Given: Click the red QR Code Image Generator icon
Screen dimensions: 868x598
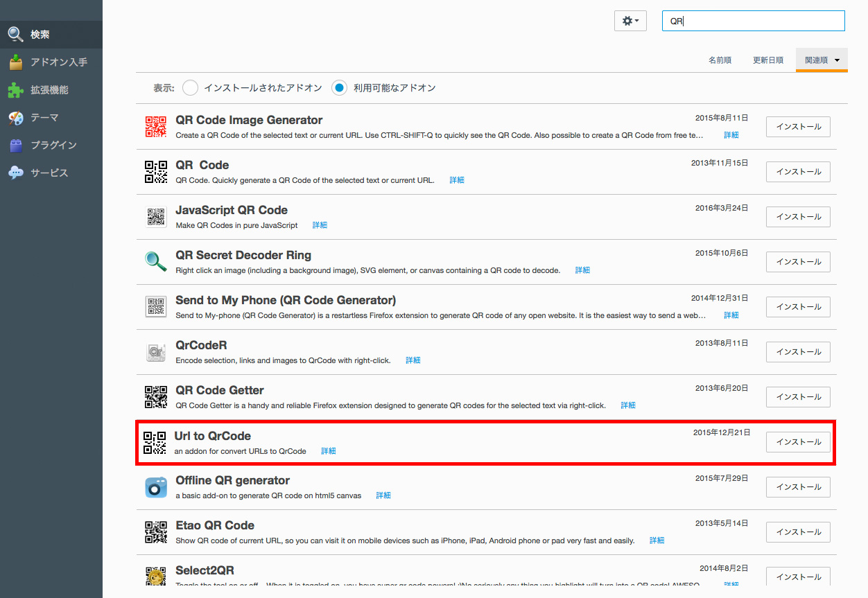Looking at the screenshot, I should click(156, 127).
